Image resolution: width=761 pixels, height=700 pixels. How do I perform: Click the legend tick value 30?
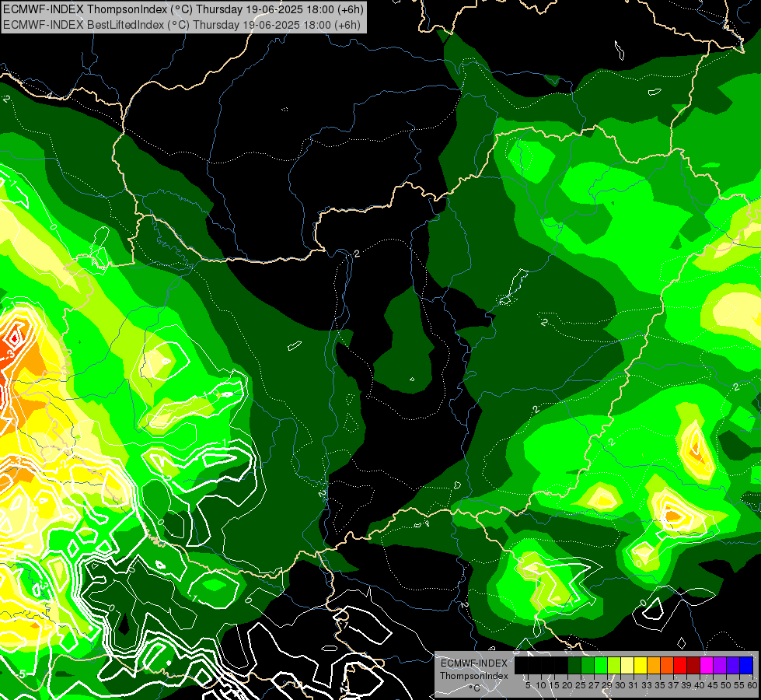(x=620, y=685)
